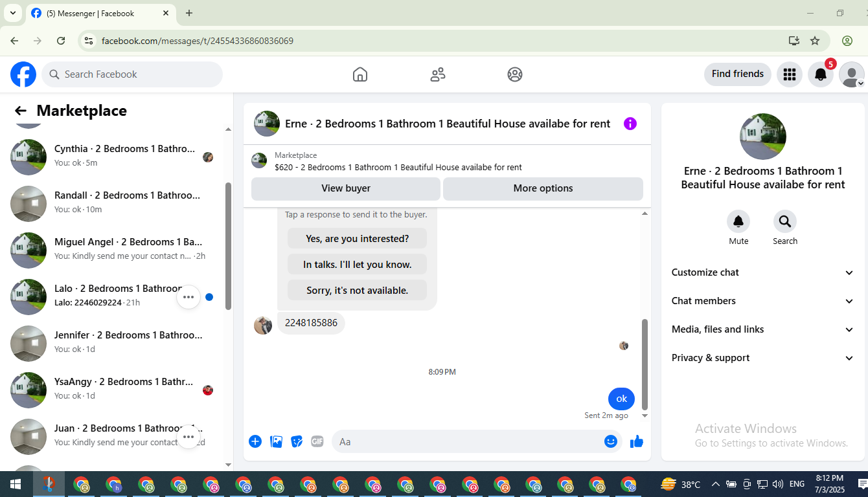Expand the Chat members section
Viewport: 868px width, 497px height.
click(x=763, y=301)
